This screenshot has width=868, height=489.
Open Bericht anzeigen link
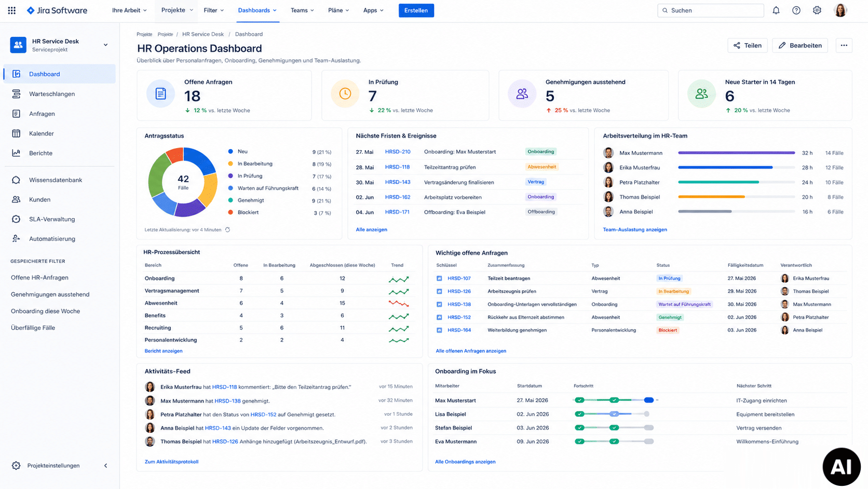(x=164, y=351)
